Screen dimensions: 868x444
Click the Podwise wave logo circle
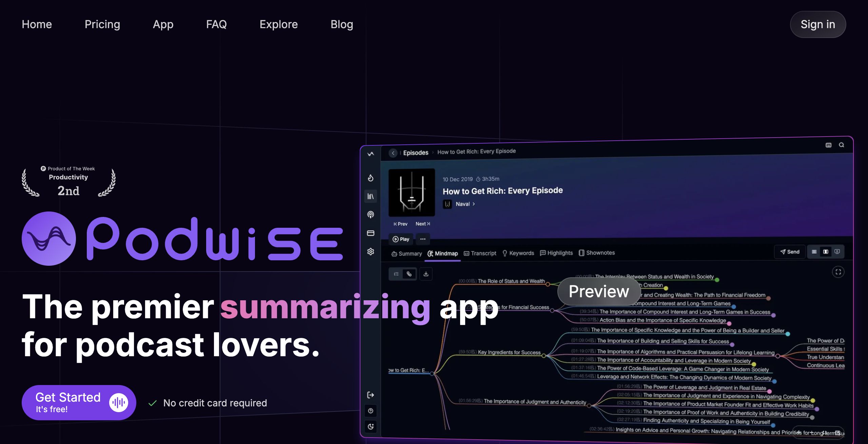tap(48, 239)
